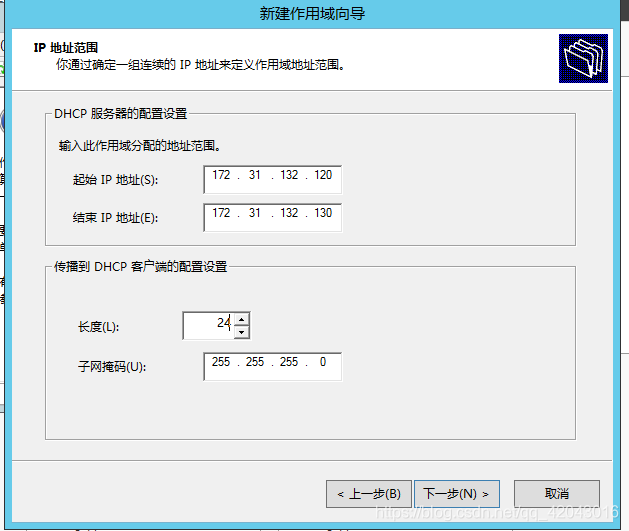Select first octet 172 of end IP
629x531 pixels.
(221, 213)
